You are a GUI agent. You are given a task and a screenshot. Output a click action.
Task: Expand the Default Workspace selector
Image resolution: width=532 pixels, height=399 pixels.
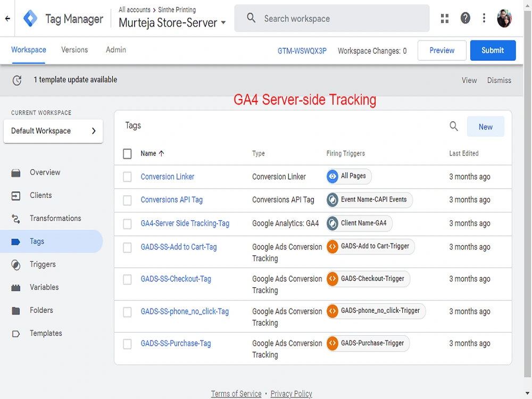pyautogui.click(x=53, y=131)
